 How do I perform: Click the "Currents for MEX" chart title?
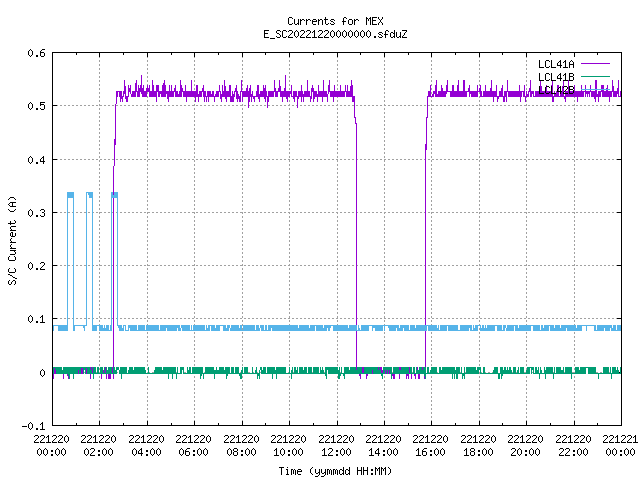pos(335,21)
